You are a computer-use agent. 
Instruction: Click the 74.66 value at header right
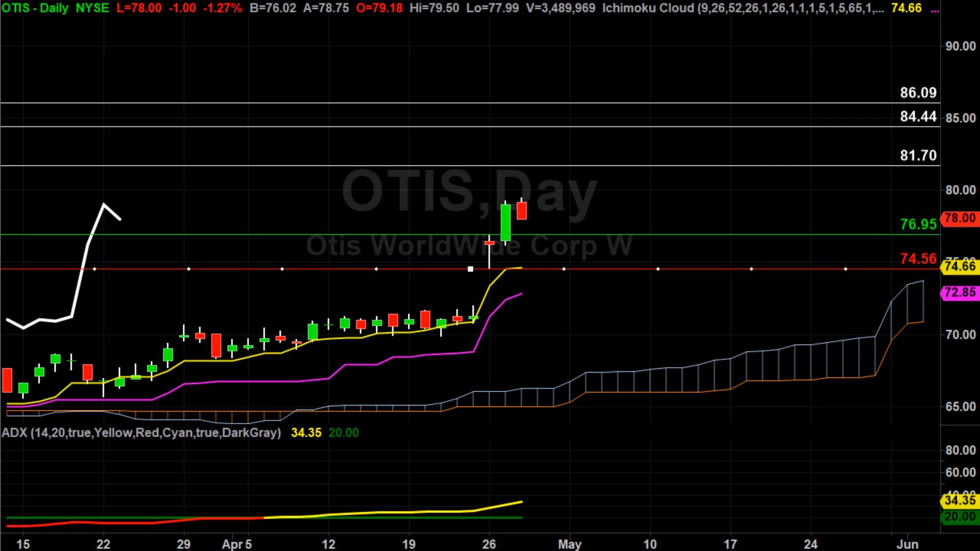coord(906,8)
